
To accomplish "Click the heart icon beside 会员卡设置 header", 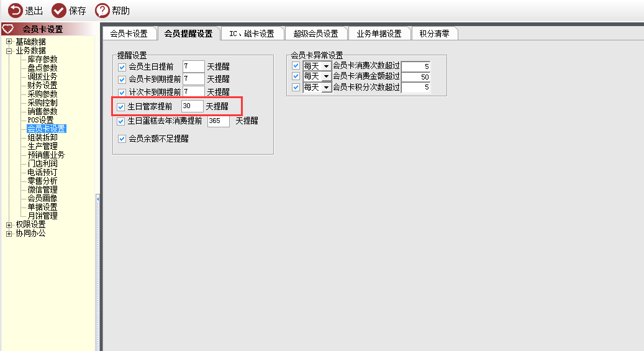I will 8,29.
